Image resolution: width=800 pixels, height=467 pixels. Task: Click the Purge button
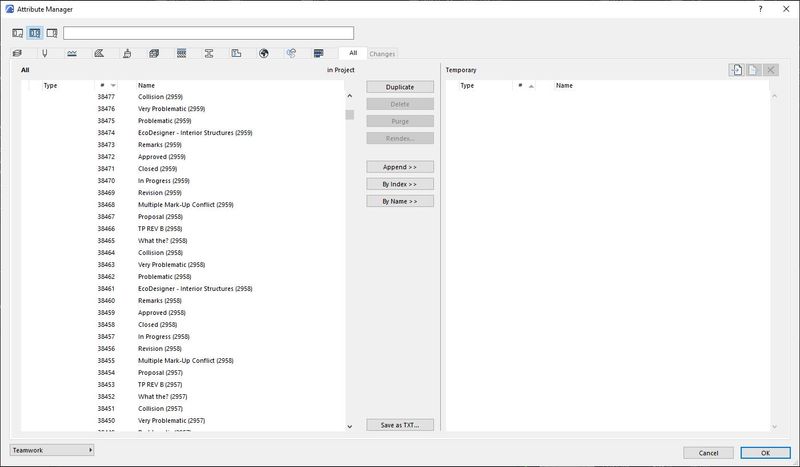[x=400, y=121]
